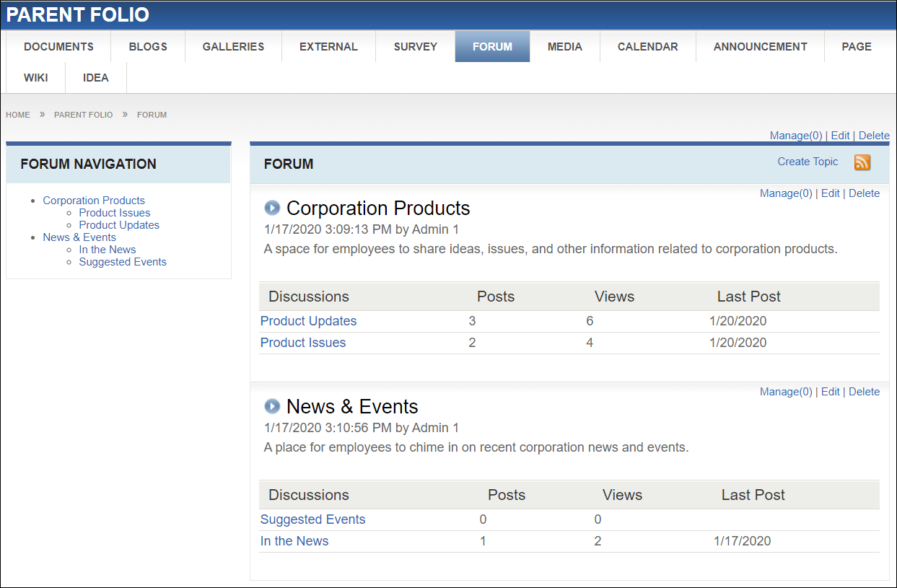Click Manage(0) above the Forum panel

pyautogui.click(x=796, y=136)
